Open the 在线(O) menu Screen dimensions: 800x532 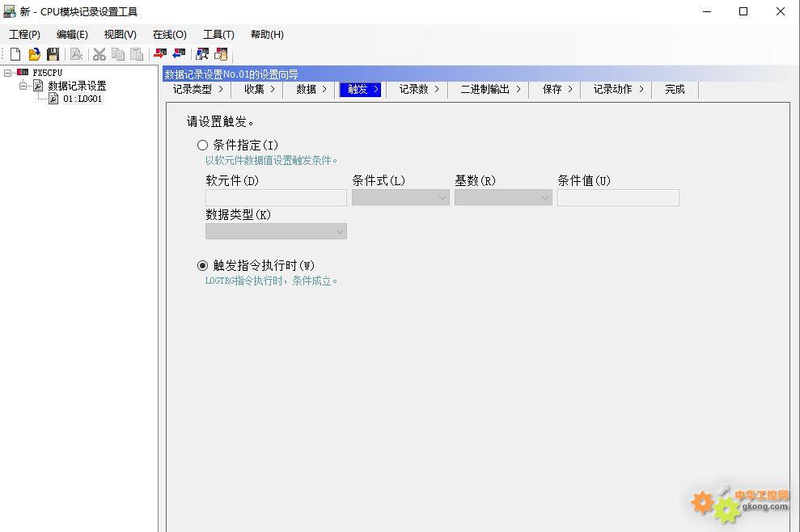pos(169,35)
